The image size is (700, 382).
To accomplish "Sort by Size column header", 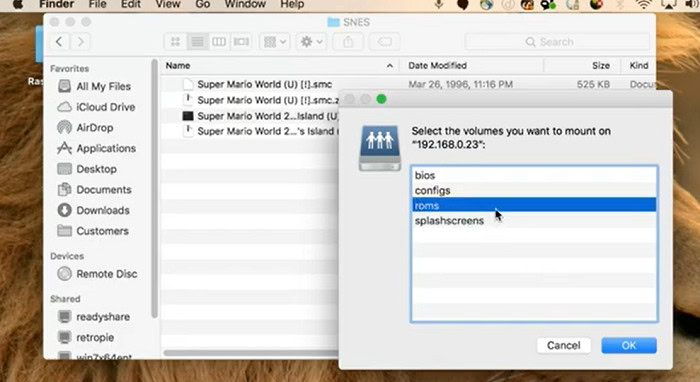I will [x=582, y=66].
